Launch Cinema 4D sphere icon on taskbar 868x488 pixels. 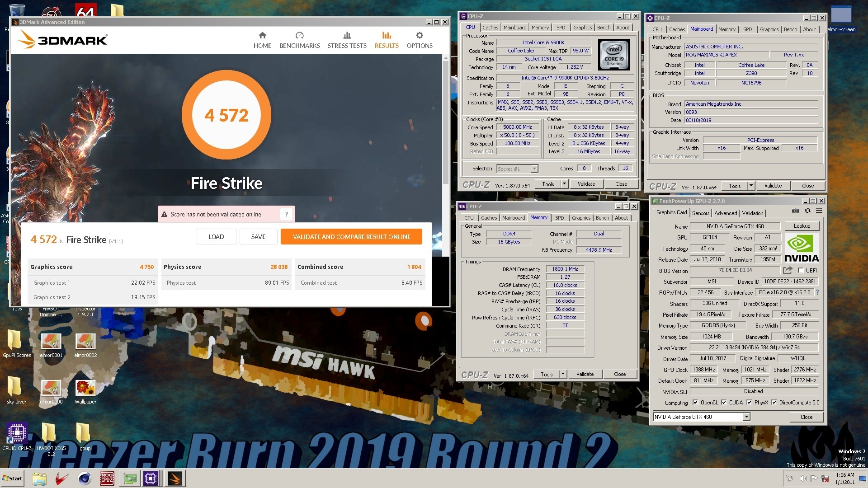(85, 479)
